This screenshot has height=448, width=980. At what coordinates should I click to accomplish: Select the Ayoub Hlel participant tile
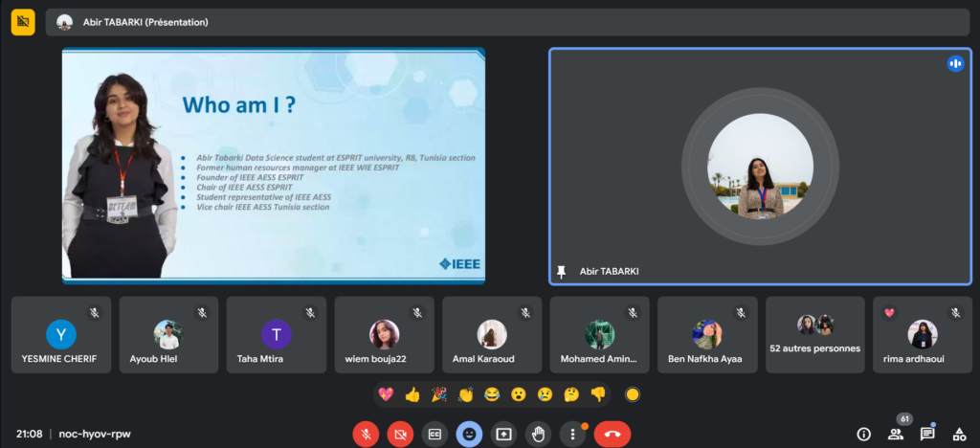(168, 335)
